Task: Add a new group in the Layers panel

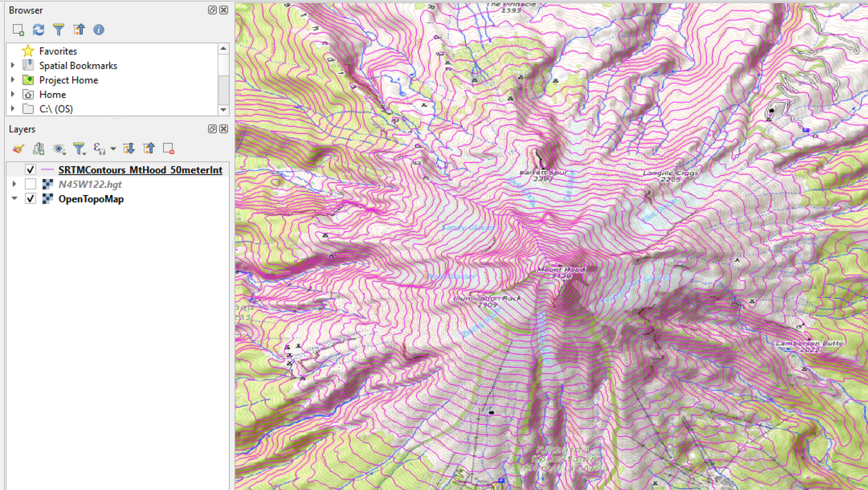Action: 38,149
